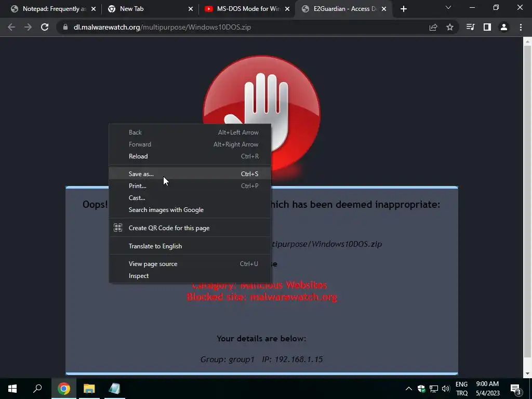Choose Cast... in context menu

pyautogui.click(x=190, y=198)
